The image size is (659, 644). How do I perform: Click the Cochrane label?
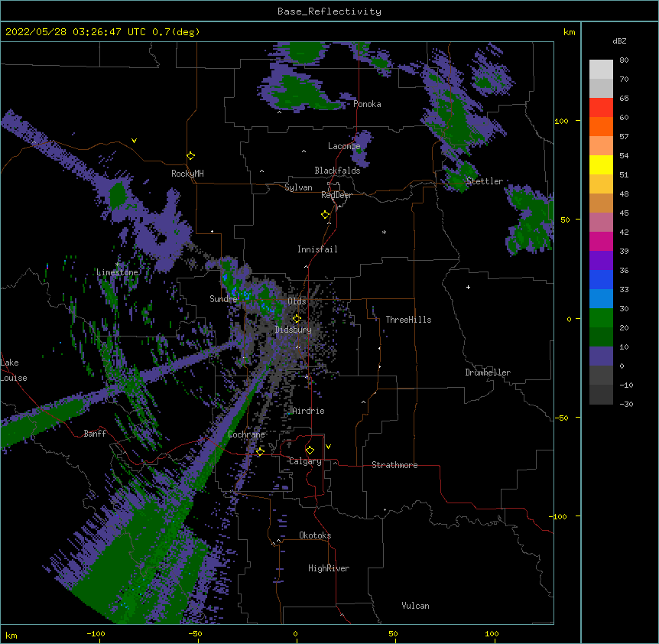246,434
